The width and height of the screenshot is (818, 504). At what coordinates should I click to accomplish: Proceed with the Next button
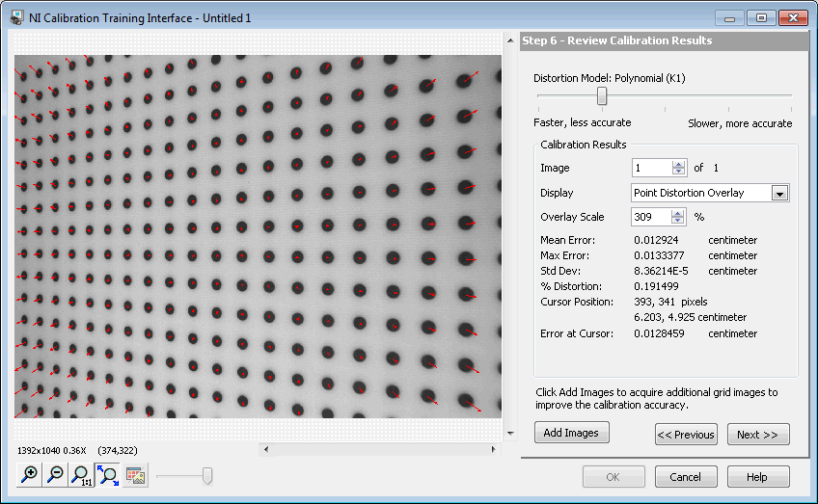[x=758, y=434]
